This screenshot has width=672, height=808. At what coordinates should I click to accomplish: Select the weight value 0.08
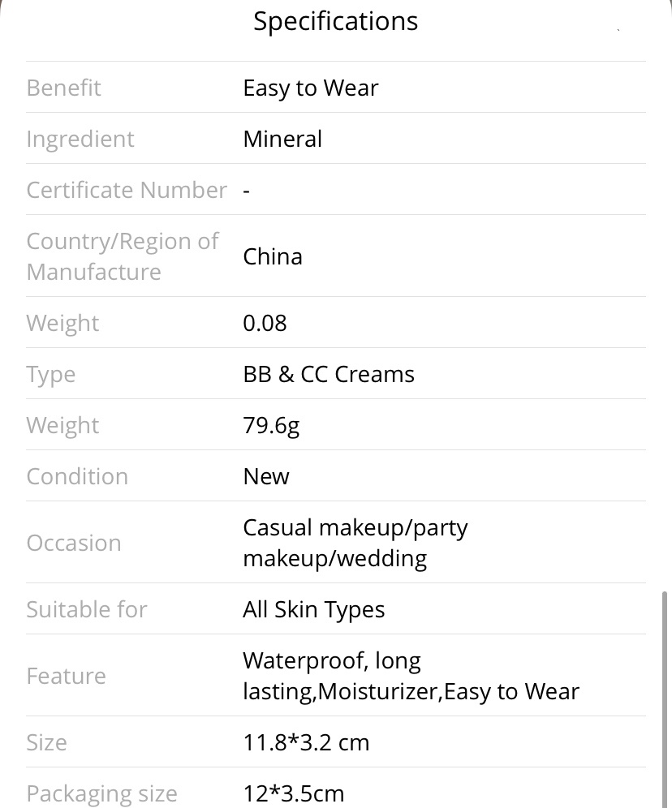click(x=265, y=323)
